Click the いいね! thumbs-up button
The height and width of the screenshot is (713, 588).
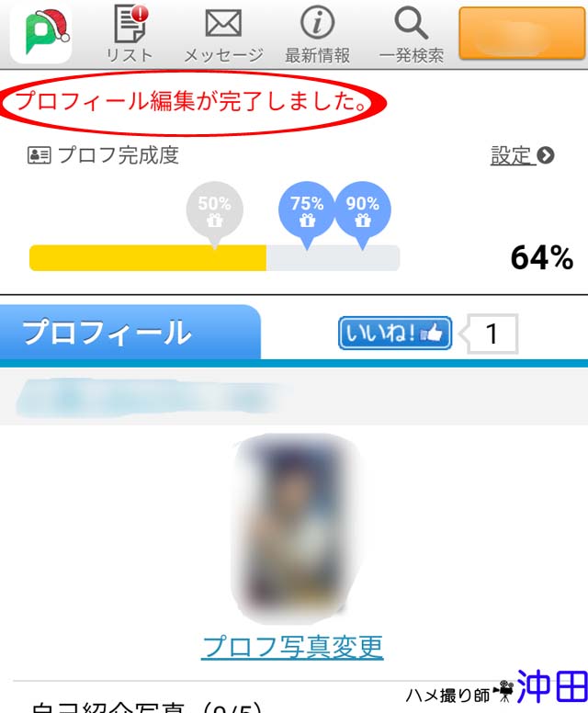[x=395, y=334]
